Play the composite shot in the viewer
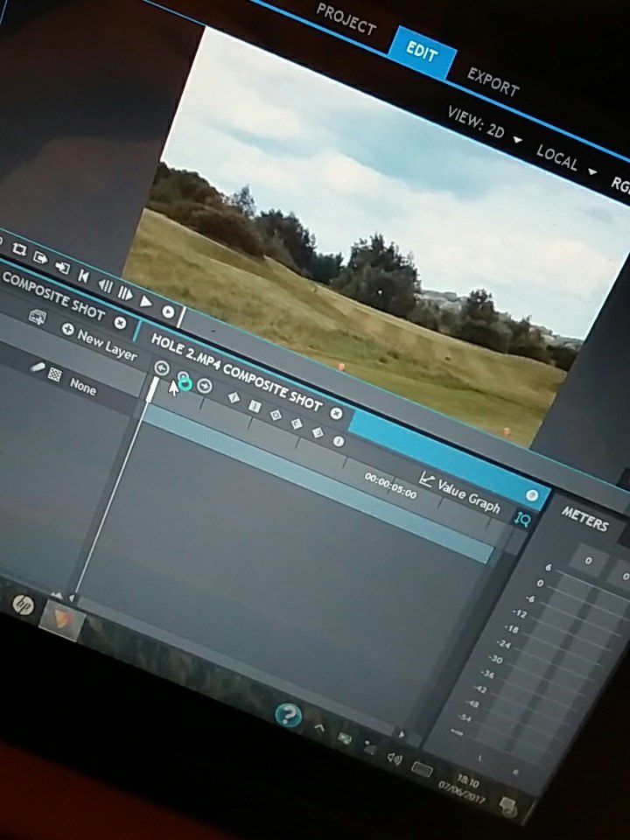This screenshot has height=840, width=630. [146, 302]
